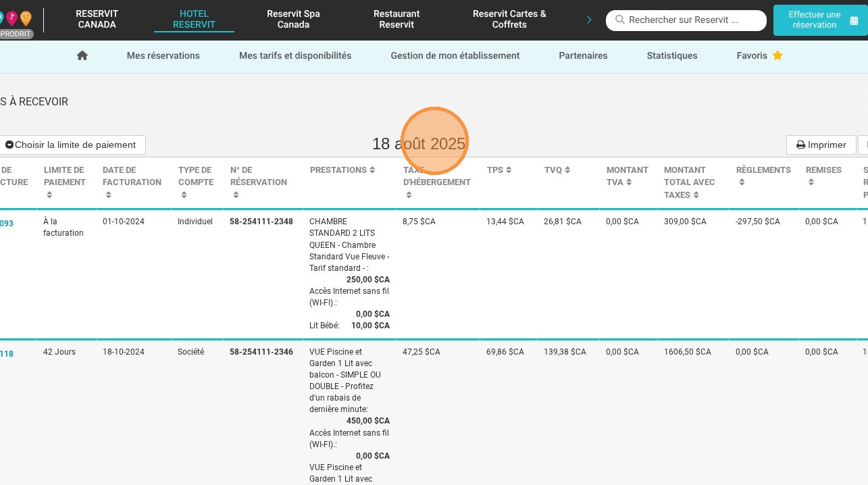Click the Rechercher sur Reservit search field
This screenshot has width=868, height=485.
686,20
